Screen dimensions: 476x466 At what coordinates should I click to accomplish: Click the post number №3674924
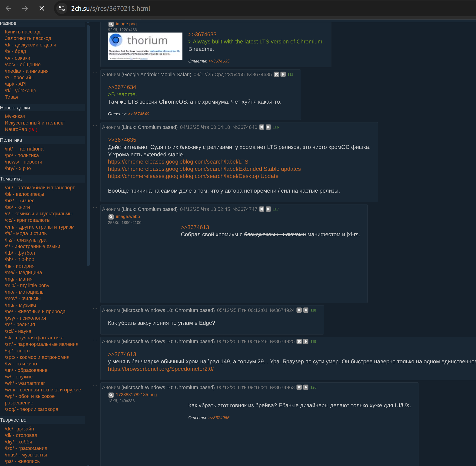point(282,310)
